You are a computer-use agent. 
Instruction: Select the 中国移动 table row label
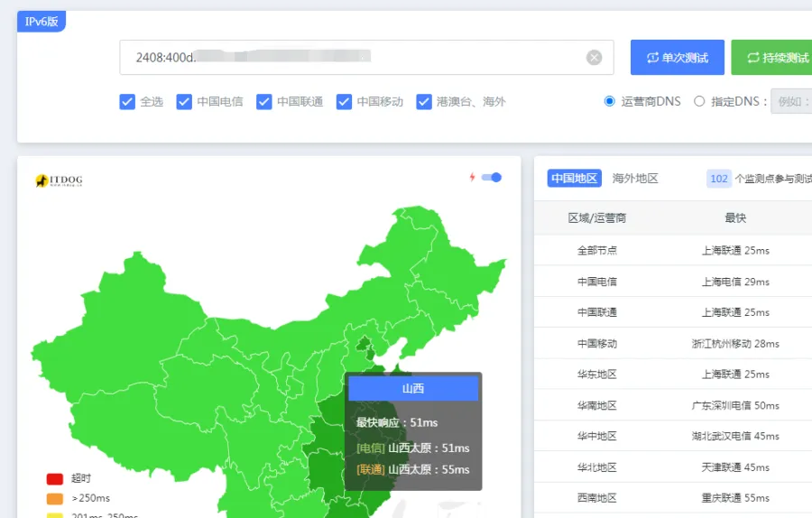pyautogui.click(x=597, y=344)
